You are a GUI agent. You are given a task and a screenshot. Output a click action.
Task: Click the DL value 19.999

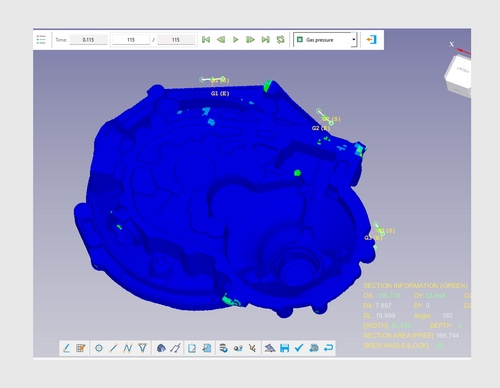click(x=385, y=315)
